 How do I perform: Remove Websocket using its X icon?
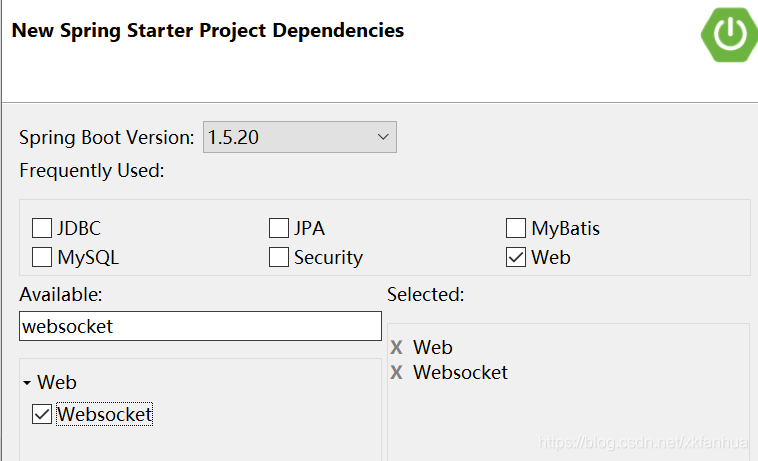[x=396, y=372]
